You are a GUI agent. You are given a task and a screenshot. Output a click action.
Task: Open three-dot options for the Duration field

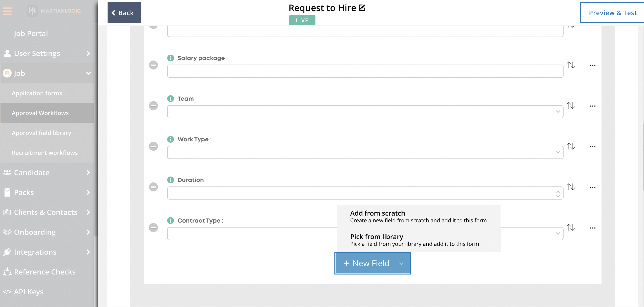coord(592,187)
